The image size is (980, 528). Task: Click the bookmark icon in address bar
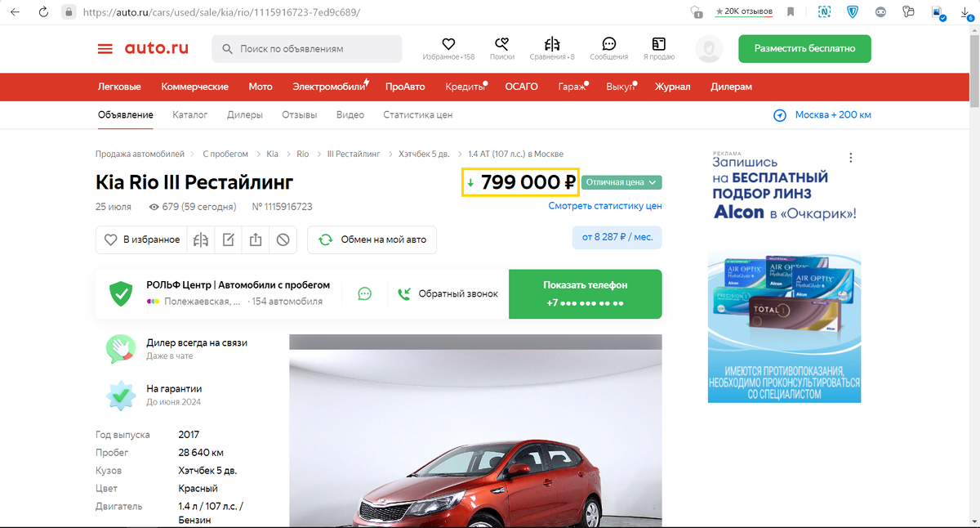tap(791, 12)
